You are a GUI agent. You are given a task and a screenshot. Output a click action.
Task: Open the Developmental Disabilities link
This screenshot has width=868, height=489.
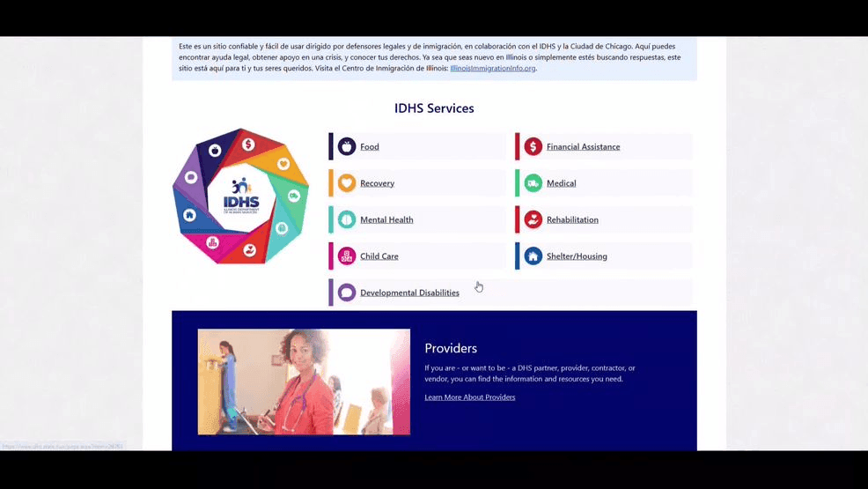click(409, 293)
